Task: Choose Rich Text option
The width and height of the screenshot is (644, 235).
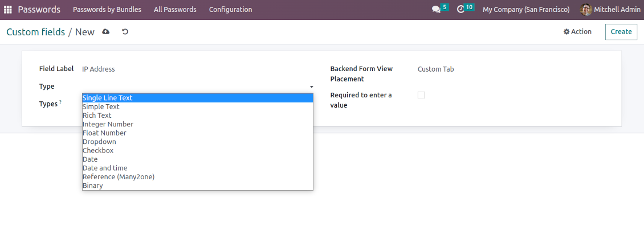Action: (x=198, y=116)
